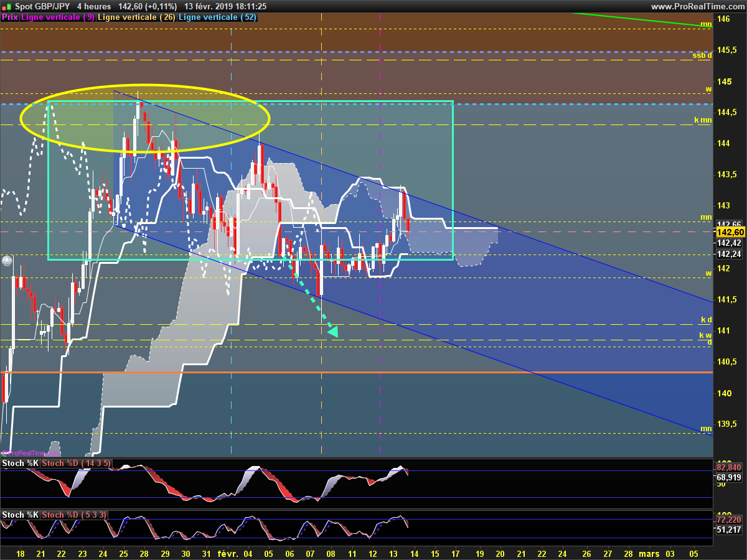Click the 139,5 level on price axis
This screenshot has width=747, height=560.
[726, 424]
